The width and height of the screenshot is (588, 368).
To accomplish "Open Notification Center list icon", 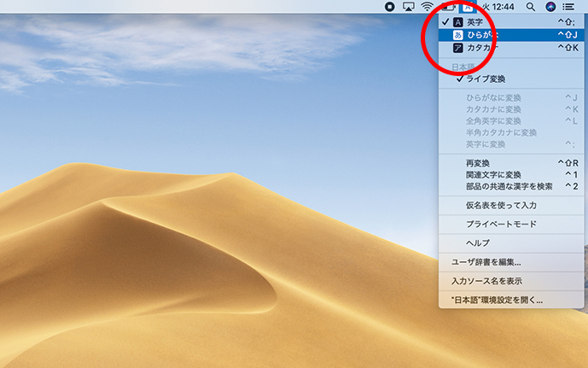I will [569, 6].
